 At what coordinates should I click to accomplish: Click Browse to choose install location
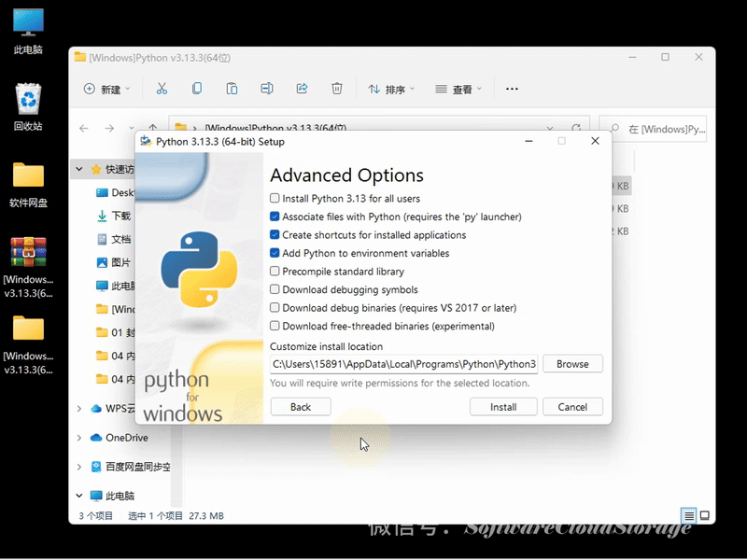click(572, 364)
